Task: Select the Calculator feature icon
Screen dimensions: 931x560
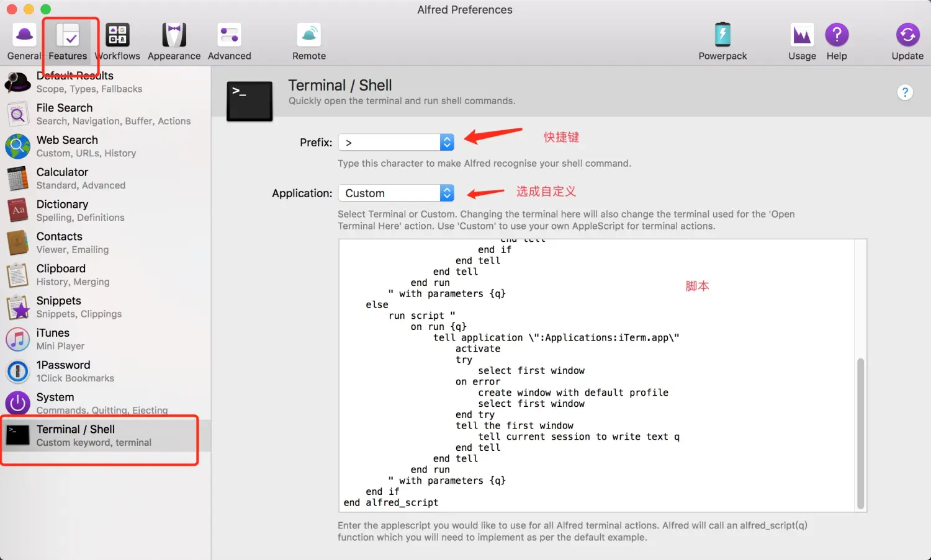Action: tap(17, 179)
